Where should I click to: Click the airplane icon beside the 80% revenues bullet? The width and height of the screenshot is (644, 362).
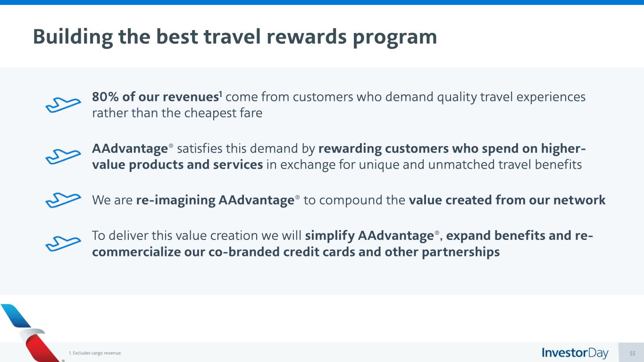tap(63, 105)
